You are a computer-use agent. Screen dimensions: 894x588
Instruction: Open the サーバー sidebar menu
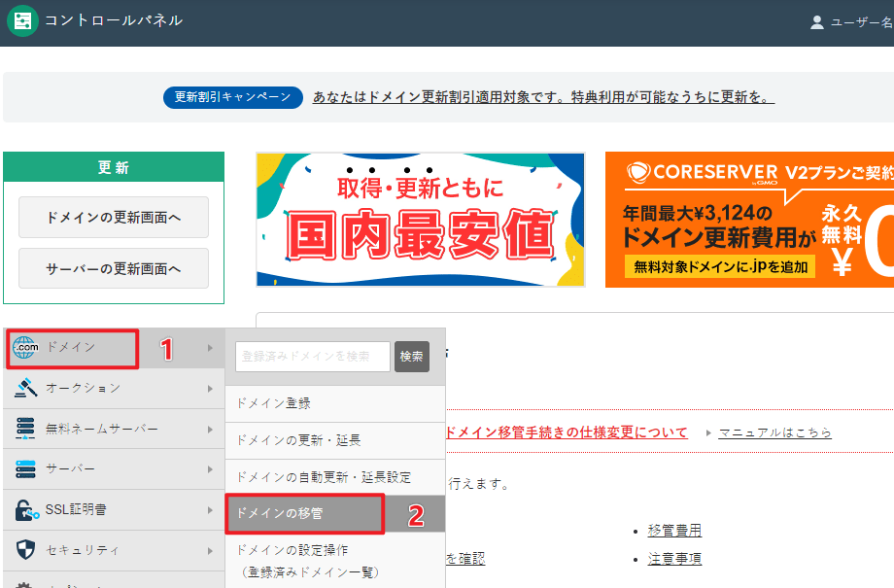click(114, 469)
